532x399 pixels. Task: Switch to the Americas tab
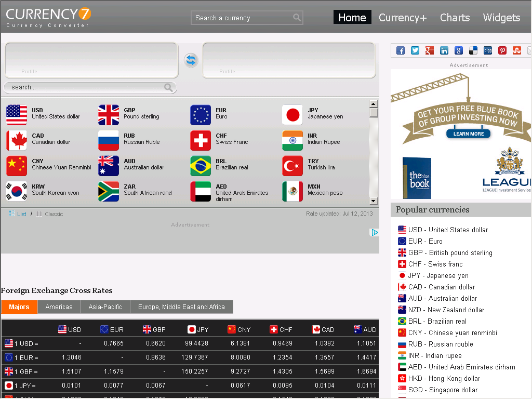[x=59, y=307]
